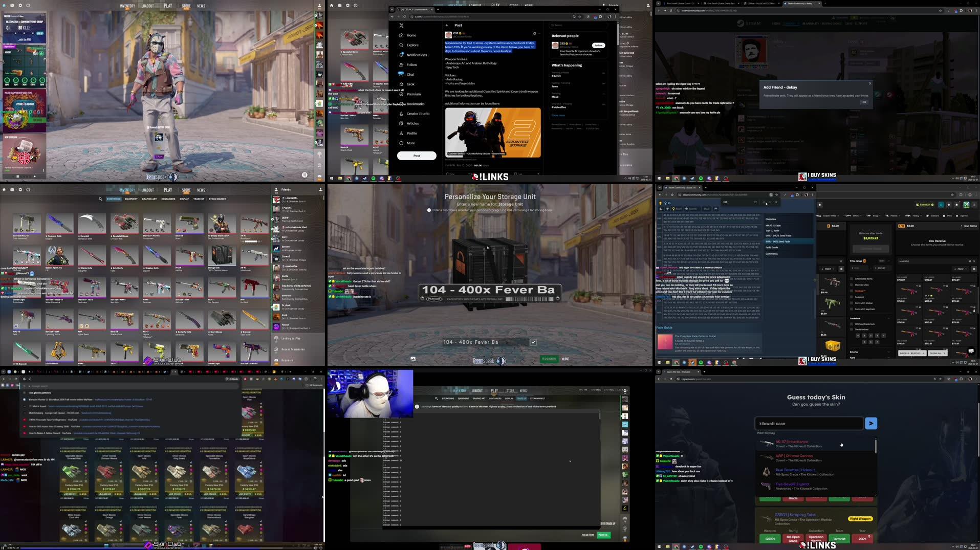This screenshot has width=980, height=550.
Task: Click the screenshot camera icon on the storage screen
Action: pos(413,359)
